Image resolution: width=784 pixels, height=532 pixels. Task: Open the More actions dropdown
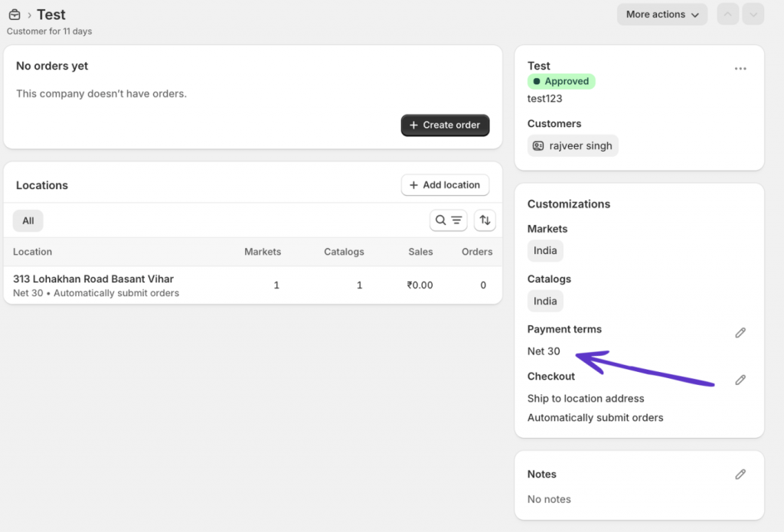pos(661,14)
